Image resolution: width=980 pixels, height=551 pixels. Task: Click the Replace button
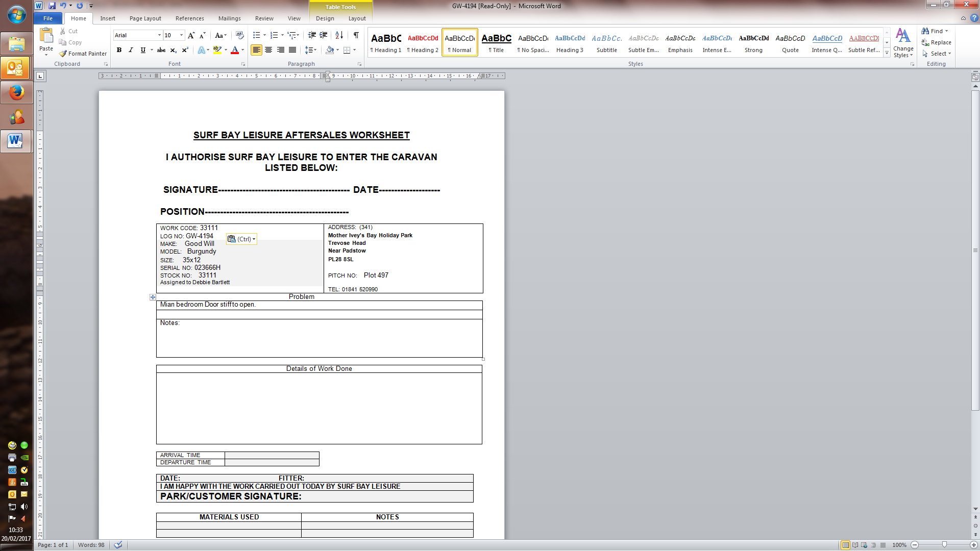[937, 42]
